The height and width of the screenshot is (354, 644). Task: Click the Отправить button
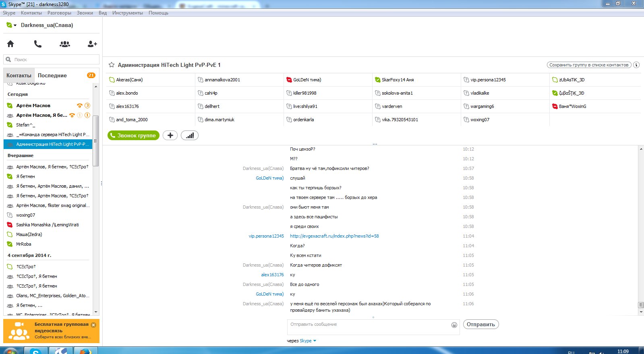tap(481, 324)
